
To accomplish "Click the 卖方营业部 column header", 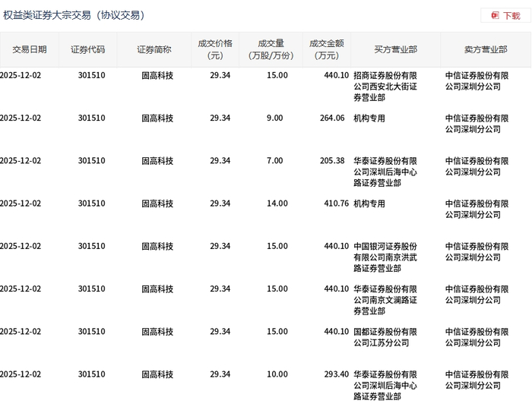I will coord(486,50).
